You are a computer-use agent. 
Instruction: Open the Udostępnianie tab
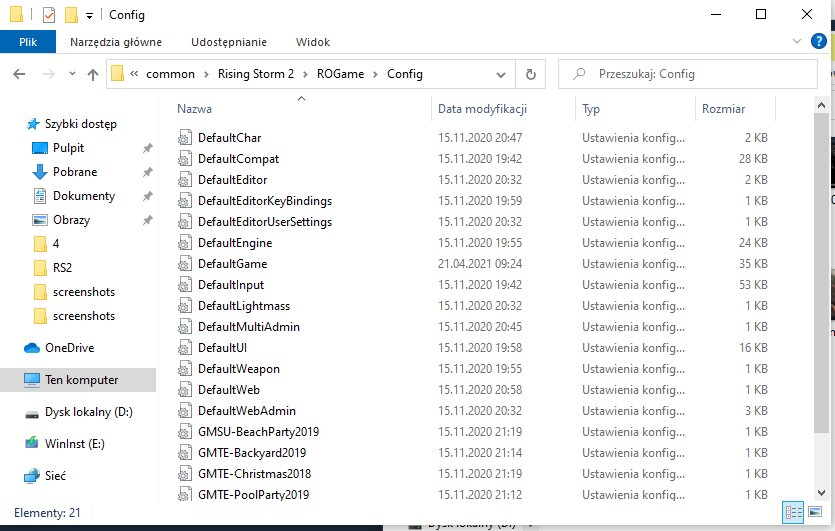point(229,42)
